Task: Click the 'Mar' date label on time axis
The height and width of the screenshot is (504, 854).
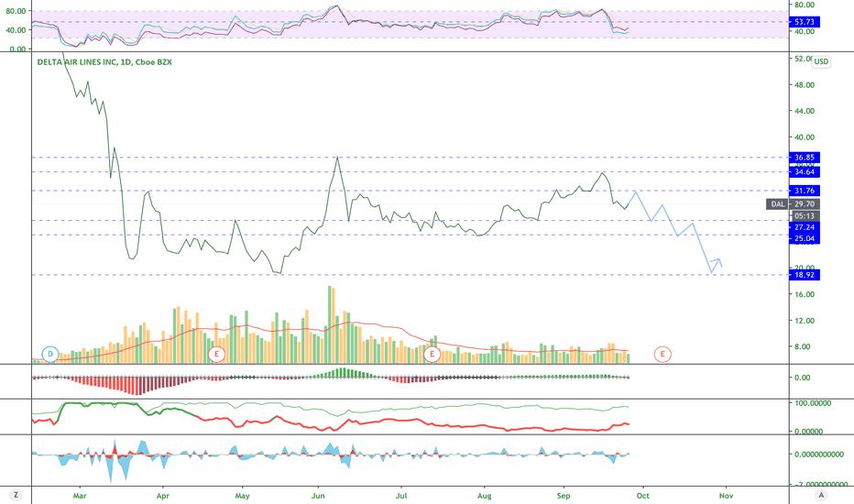Action: pos(80,496)
